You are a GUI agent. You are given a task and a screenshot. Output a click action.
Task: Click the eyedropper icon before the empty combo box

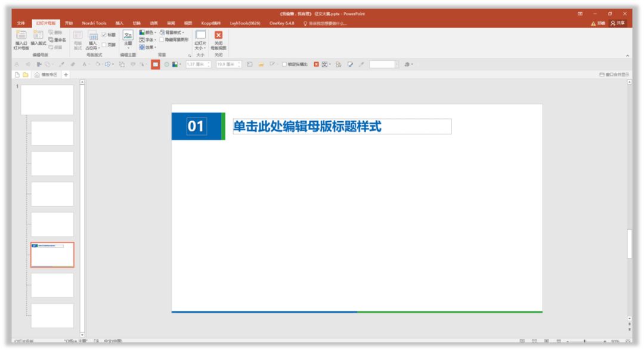pos(361,64)
